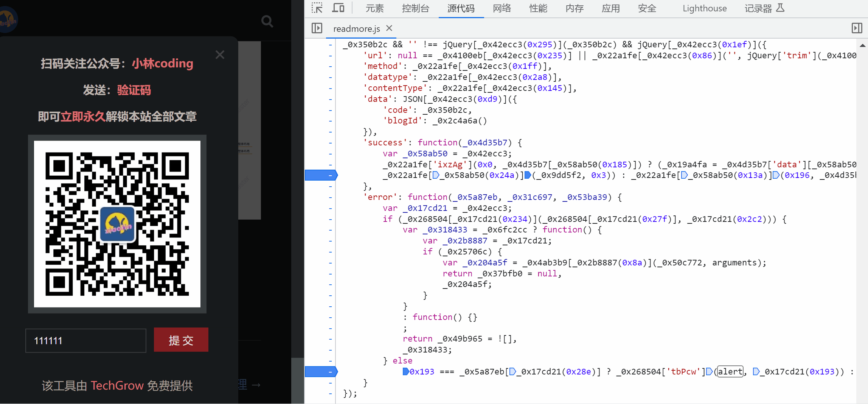
Task: Open the 记录器 (Recorder) tab
Action: click(x=758, y=8)
